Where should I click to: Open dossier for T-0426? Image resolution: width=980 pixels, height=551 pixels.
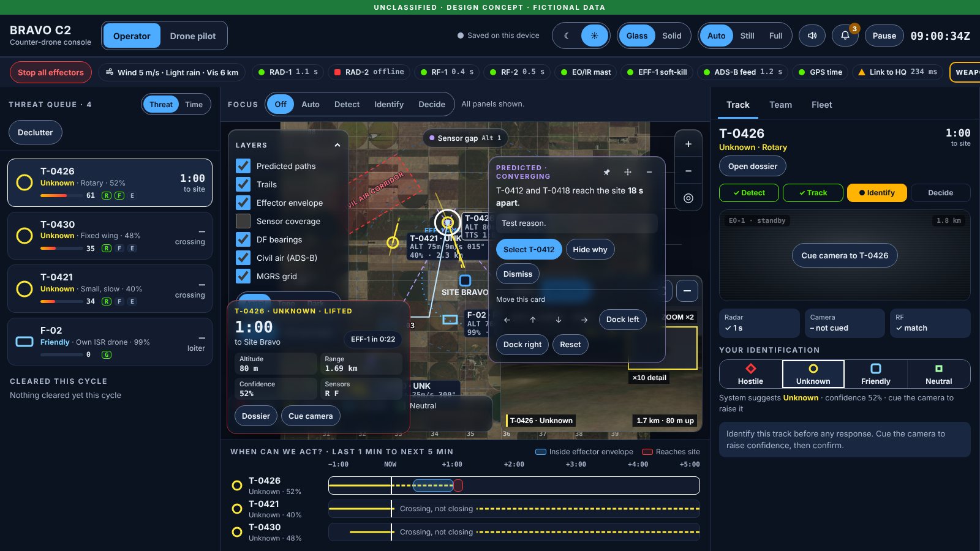(753, 166)
